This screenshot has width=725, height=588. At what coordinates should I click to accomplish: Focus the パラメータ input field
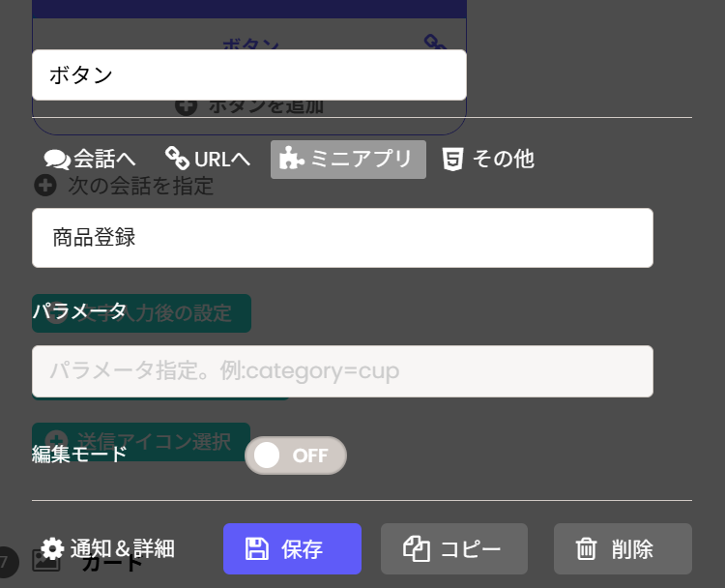342,371
